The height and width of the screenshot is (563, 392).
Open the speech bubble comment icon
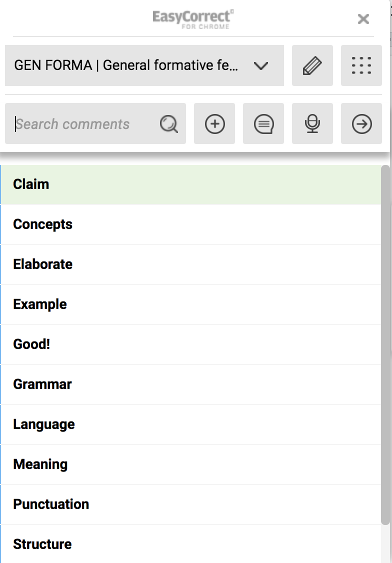[x=263, y=124]
